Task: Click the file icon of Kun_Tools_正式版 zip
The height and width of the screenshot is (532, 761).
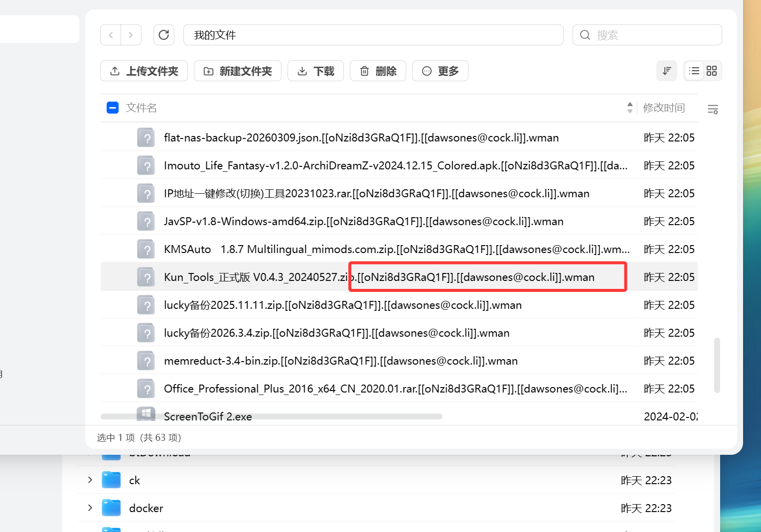Action: 146,277
